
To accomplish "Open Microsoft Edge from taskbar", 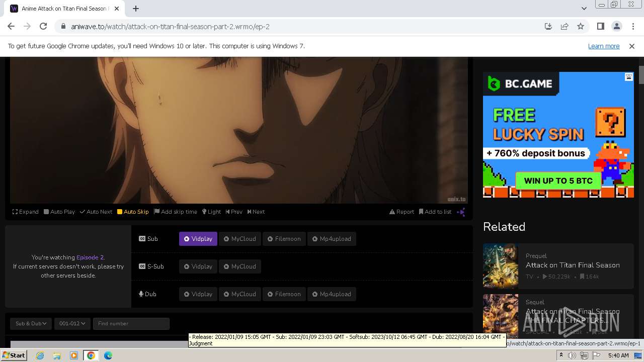I will [108, 355].
